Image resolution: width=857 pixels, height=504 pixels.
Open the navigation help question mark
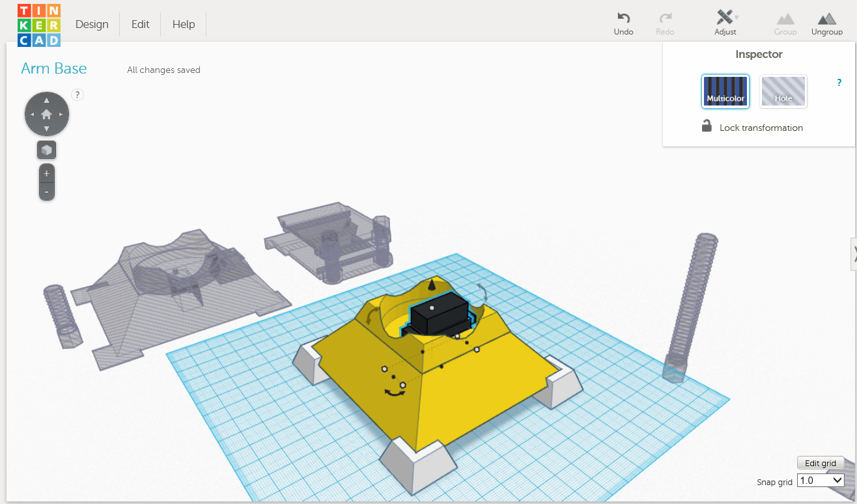pyautogui.click(x=77, y=95)
